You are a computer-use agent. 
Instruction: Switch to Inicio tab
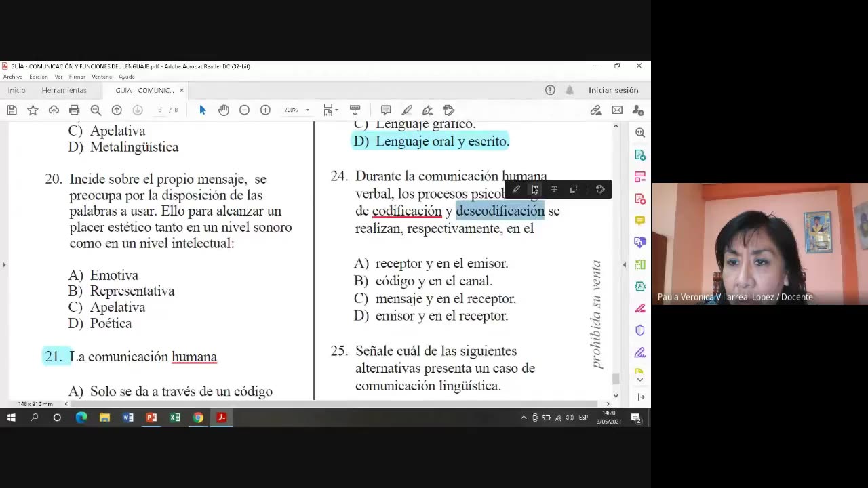pyautogui.click(x=17, y=90)
